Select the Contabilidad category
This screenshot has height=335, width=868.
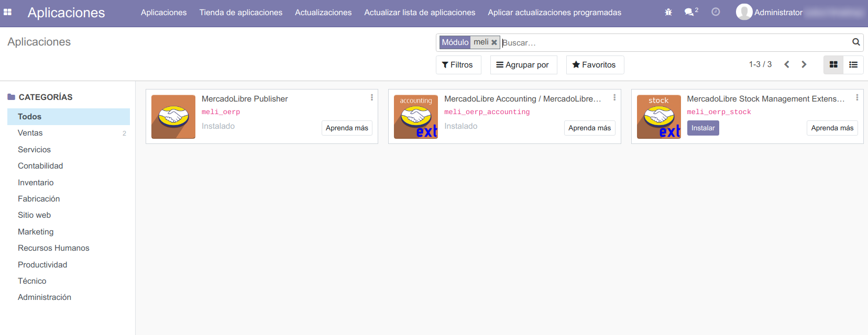(x=69, y=166)
